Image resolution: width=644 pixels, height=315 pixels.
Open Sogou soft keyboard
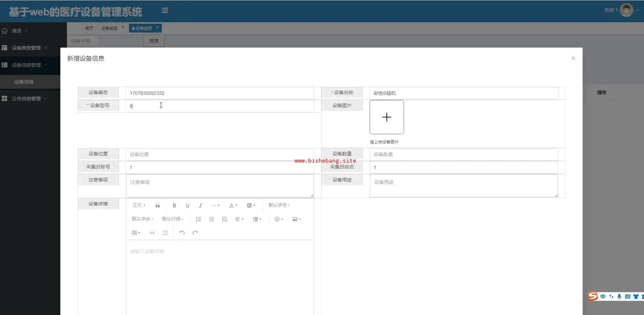click(628, 297)
